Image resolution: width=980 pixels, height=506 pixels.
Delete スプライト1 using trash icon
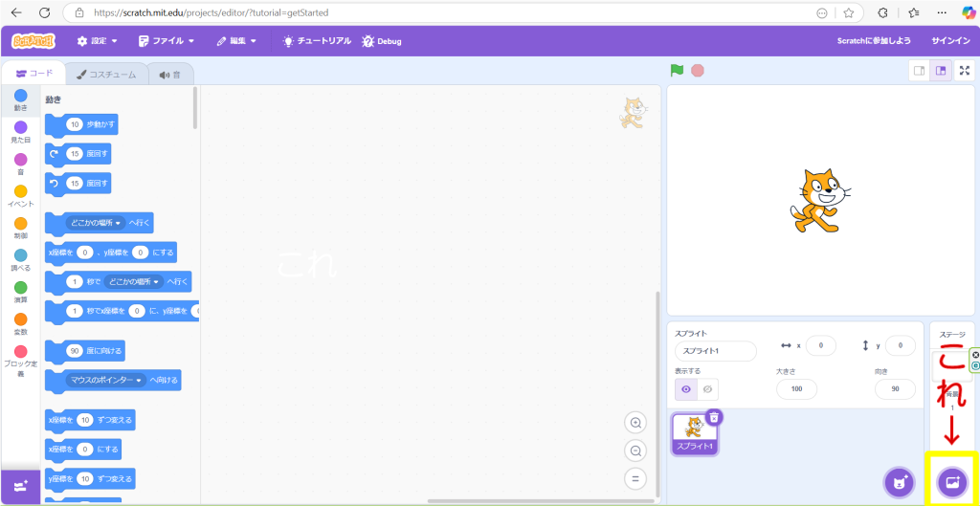[714, 417]
